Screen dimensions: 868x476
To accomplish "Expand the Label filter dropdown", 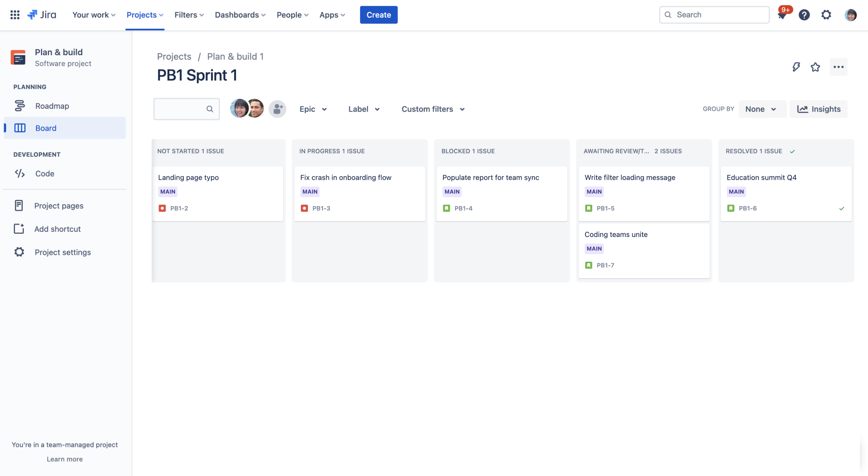I will (x=363, y=108).
